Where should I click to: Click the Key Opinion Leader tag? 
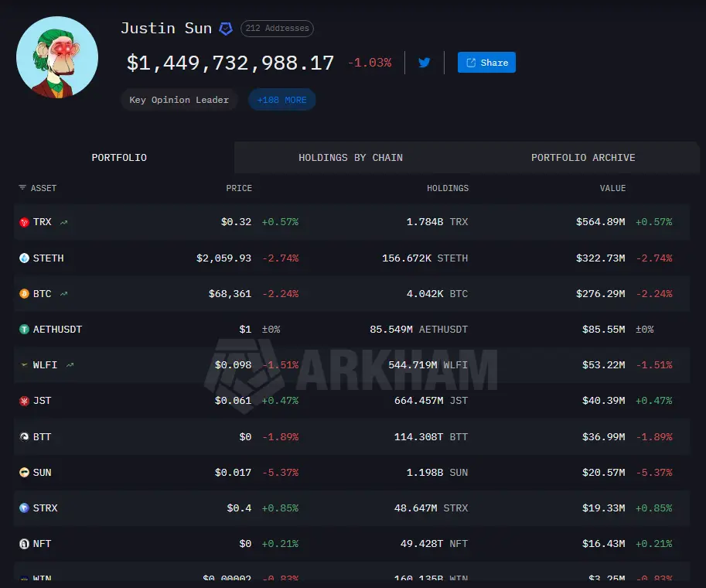click(x=179, y=100)
